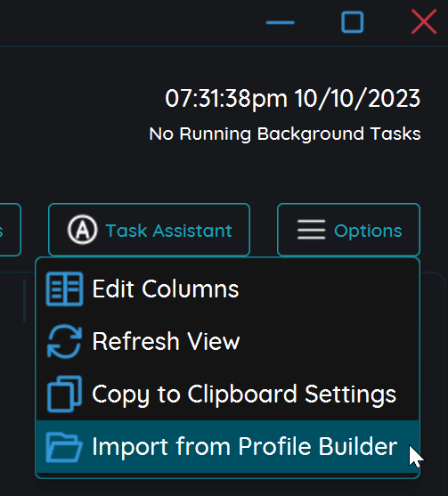
Task: Click the No Running Background Tasks status
Action: pyautogui.click(x=285, y=134)
